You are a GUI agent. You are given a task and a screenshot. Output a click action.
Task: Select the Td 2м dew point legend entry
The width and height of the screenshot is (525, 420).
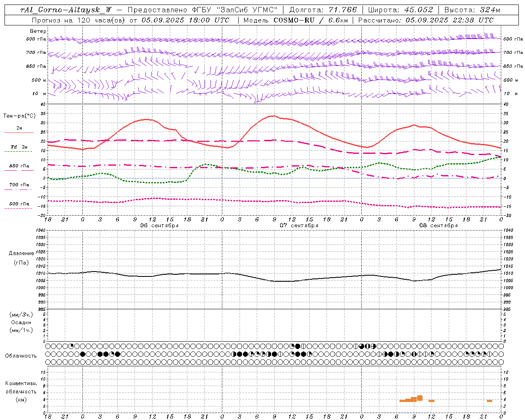tap(19, 148)
